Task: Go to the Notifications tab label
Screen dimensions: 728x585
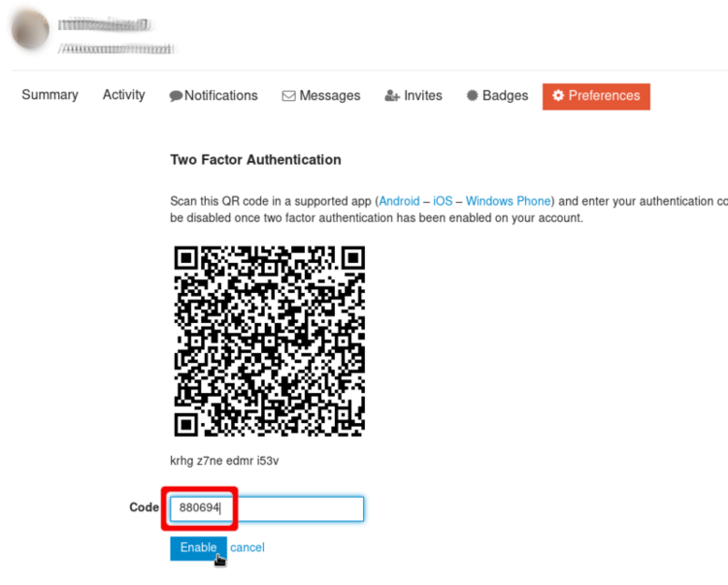Action: [221, 96]
